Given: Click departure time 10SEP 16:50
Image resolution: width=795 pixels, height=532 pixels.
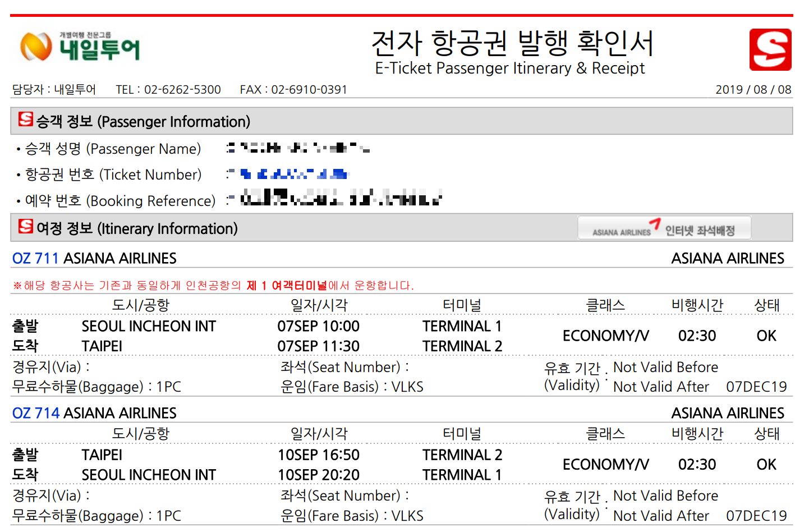Looking at the screenshot, I should click(319, 455).
